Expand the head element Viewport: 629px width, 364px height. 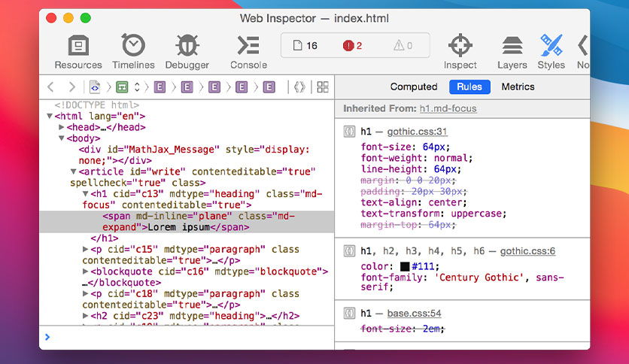tap(62, 127)
